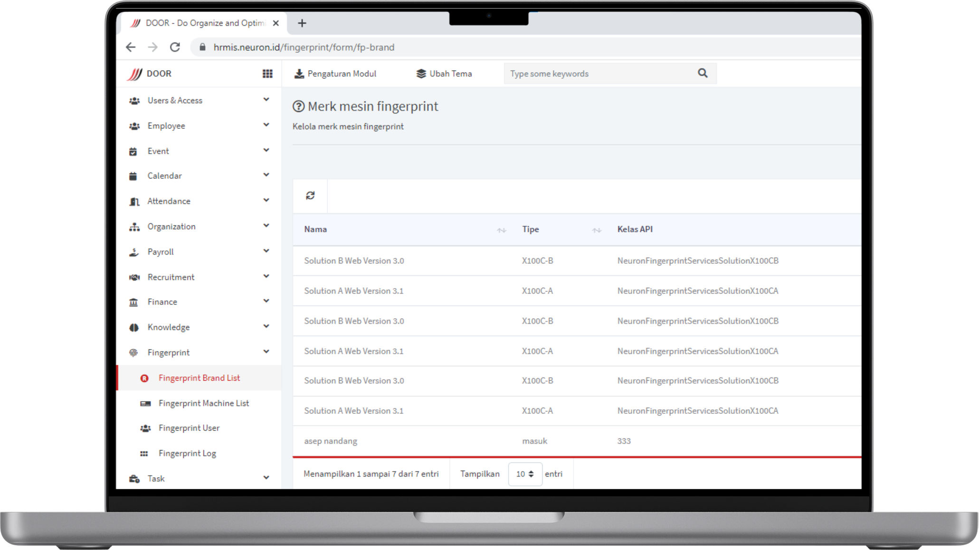
Task: Sort table by Tipe column
Action: point(597,230)
